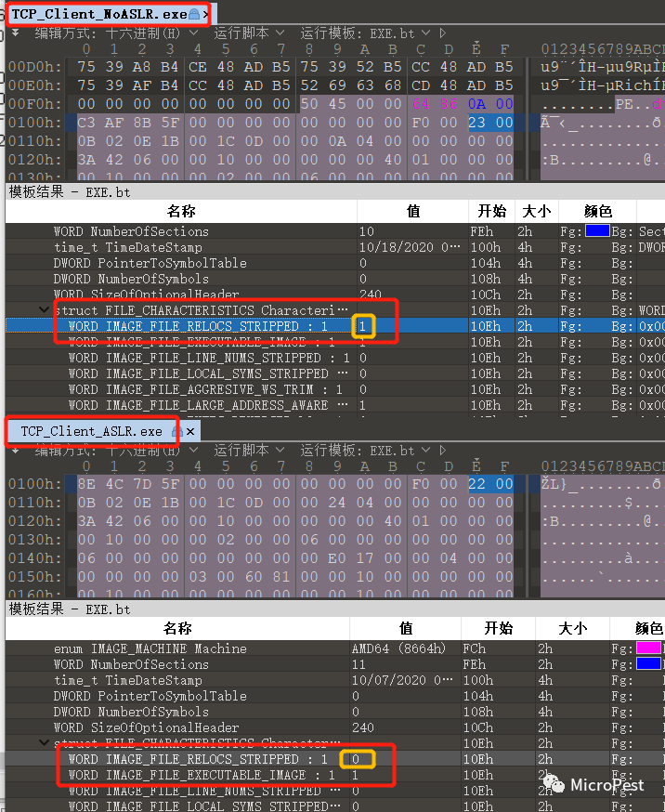Sort by 值 column in NoASLR template results
The width and height of the screenshot is (665, 812).
413,211
